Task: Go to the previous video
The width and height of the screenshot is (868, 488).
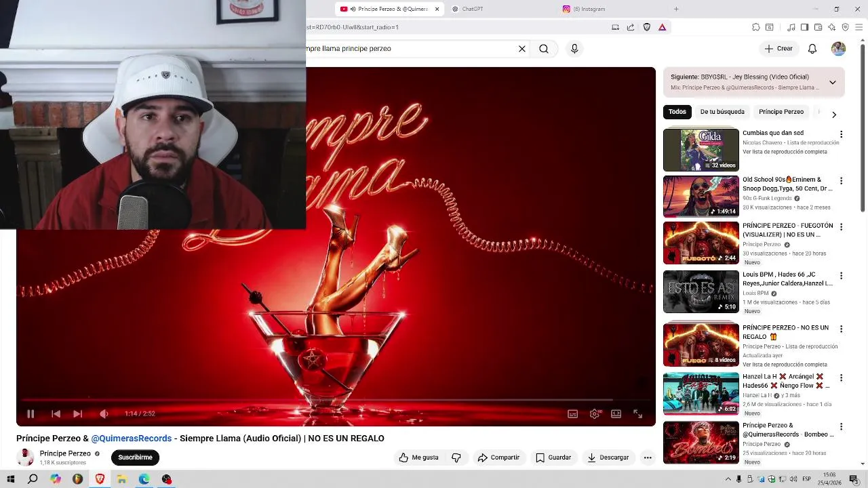Action: click(56, 413)
